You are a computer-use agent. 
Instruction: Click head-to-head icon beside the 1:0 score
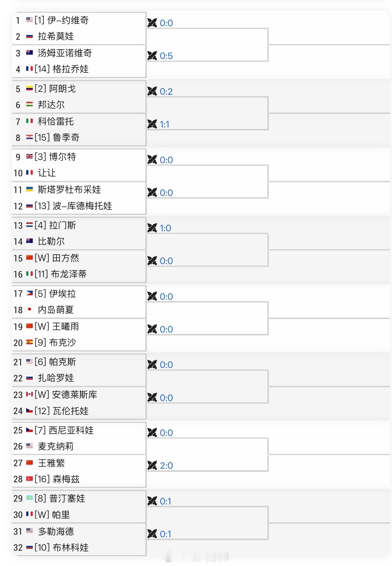point(152,228)
